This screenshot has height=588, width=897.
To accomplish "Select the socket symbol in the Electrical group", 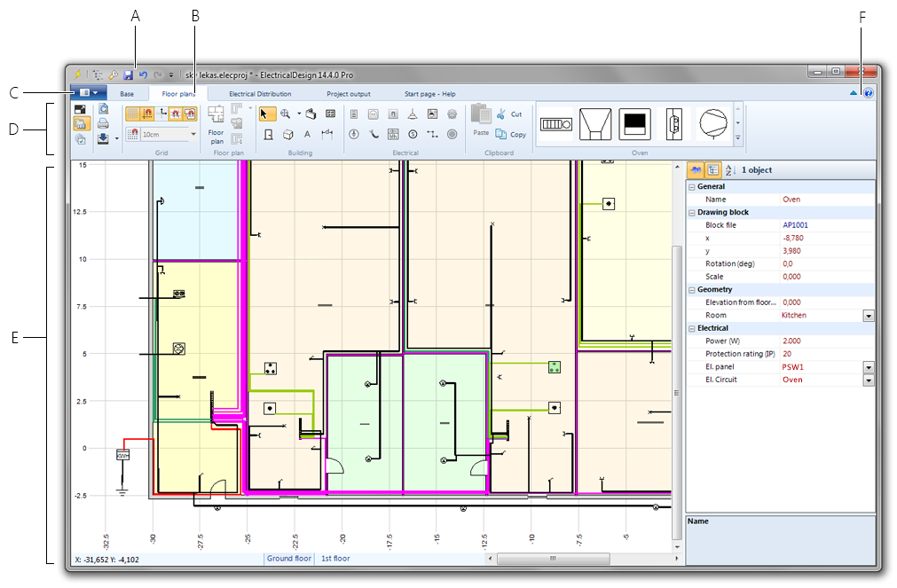I will point(374,114).
